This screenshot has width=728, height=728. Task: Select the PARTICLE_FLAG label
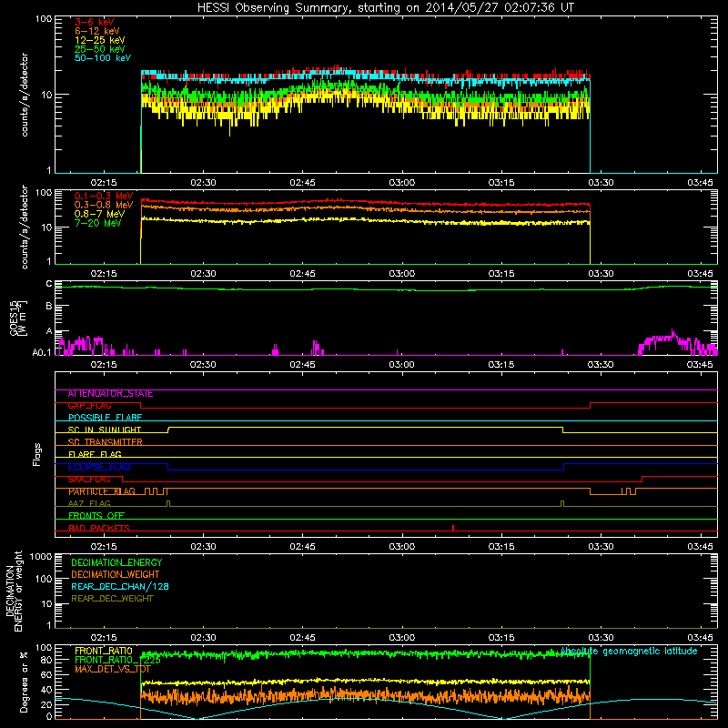[102, 491]
